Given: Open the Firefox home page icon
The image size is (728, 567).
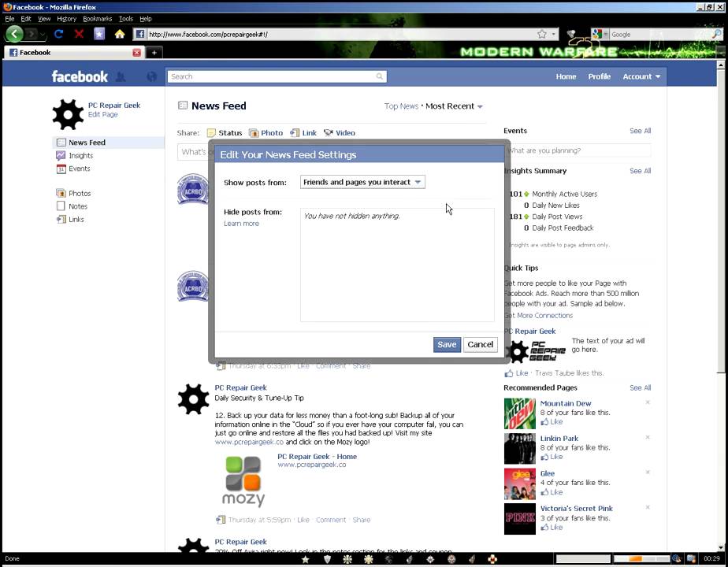Looking at the screenshot, I should [x=120, y=34].
